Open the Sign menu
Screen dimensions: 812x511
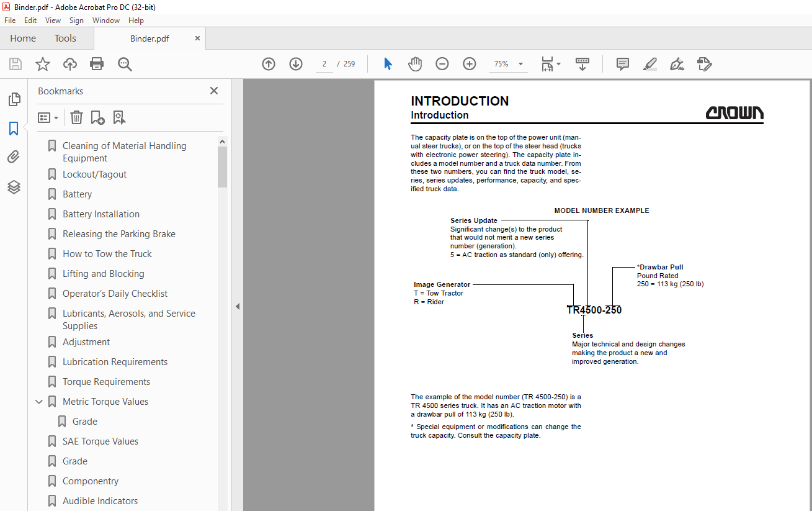[76, 20]
